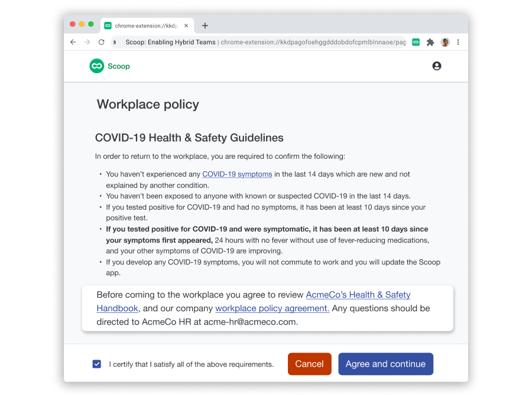Open AcmeCo's Health & Safety Handbook link
This screenshot has height=395, width=532.
click(254, 302)
